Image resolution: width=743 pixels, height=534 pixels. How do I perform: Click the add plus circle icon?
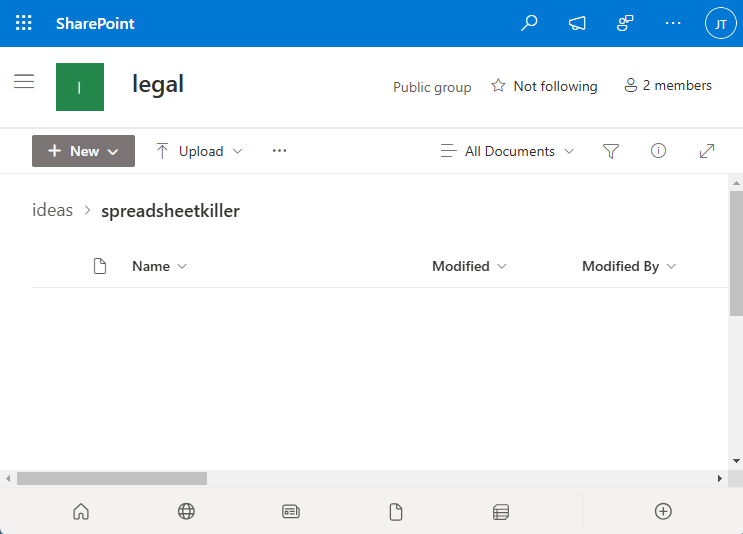[662, 511]
